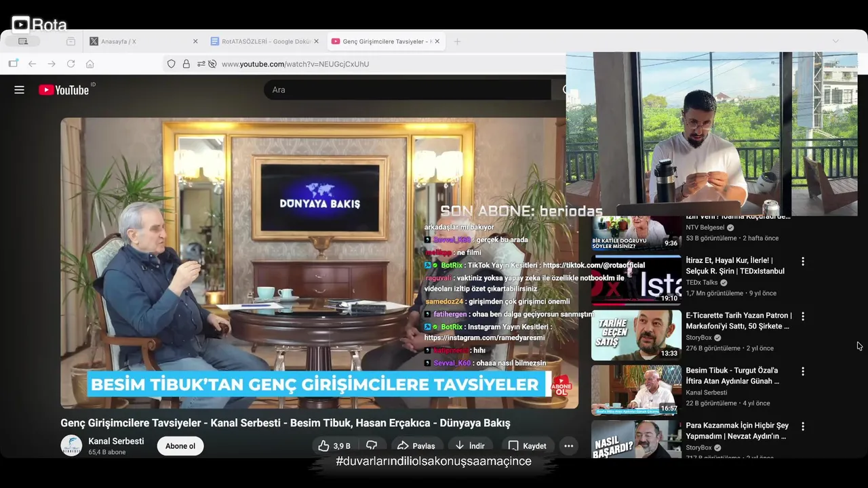Image resolution: width=868 pixels, height=488 pixels.
Task: Switch to RotATASÖZLERİ Google Docs tab
Action: pyautogui.click(x=264, y=41)
